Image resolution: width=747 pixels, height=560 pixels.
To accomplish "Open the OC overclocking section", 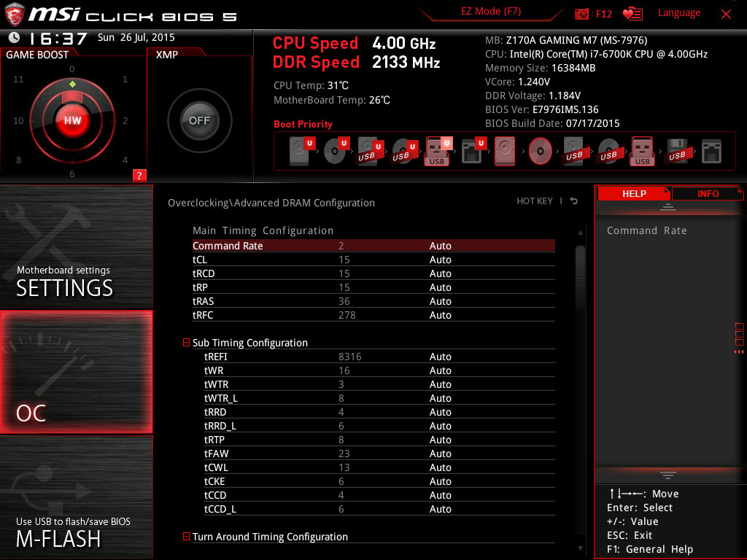I will point(76,372).
